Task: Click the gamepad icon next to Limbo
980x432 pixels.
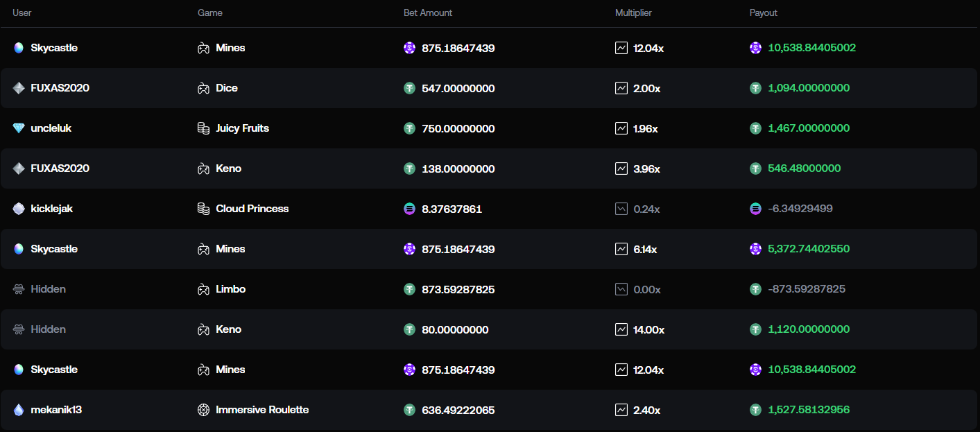Action: coord(203,289)
